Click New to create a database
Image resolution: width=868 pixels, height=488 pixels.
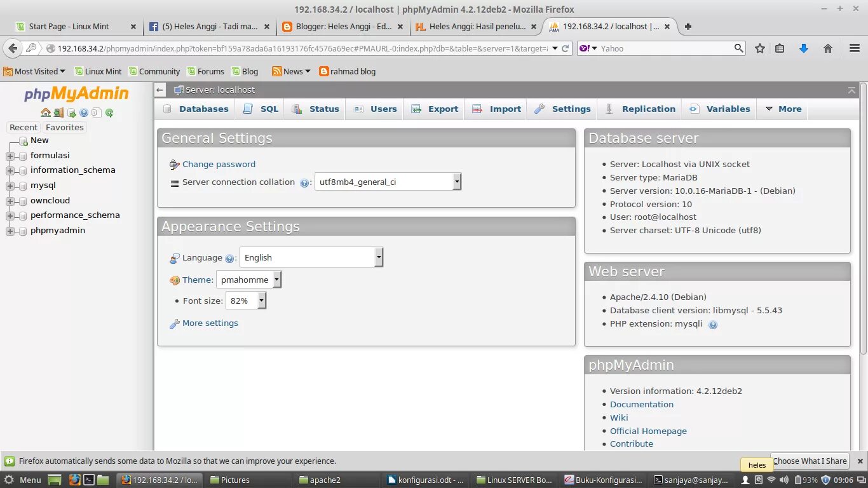[39, 140]
